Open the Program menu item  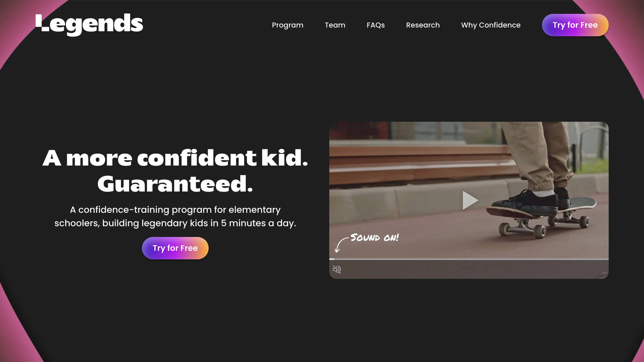[288, 25]
